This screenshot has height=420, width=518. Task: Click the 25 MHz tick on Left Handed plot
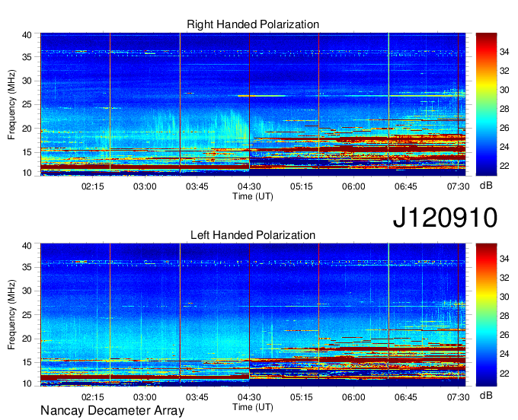(27, 315)
